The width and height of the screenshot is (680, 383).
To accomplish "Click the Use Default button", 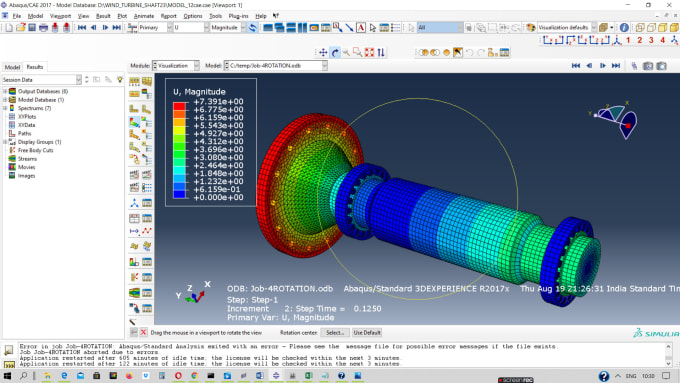I will [367, 333].
